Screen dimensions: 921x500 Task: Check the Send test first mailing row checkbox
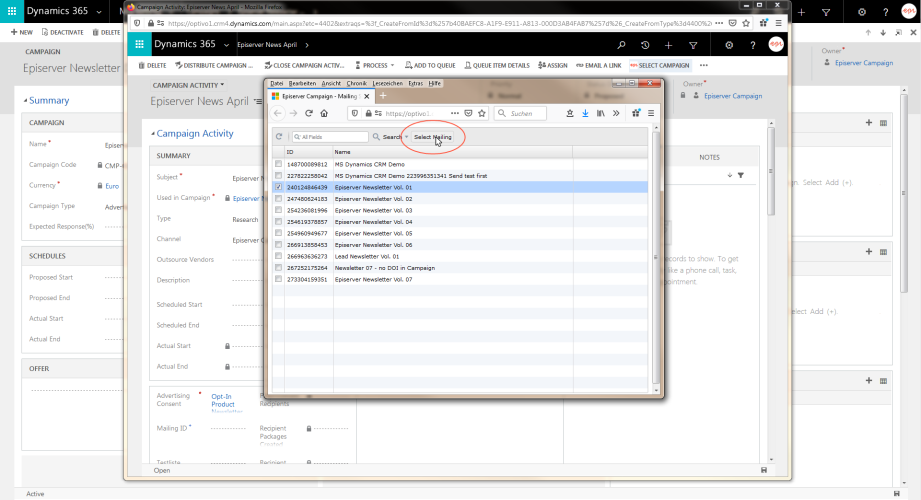pyautogui.click(x=278, y=176)
